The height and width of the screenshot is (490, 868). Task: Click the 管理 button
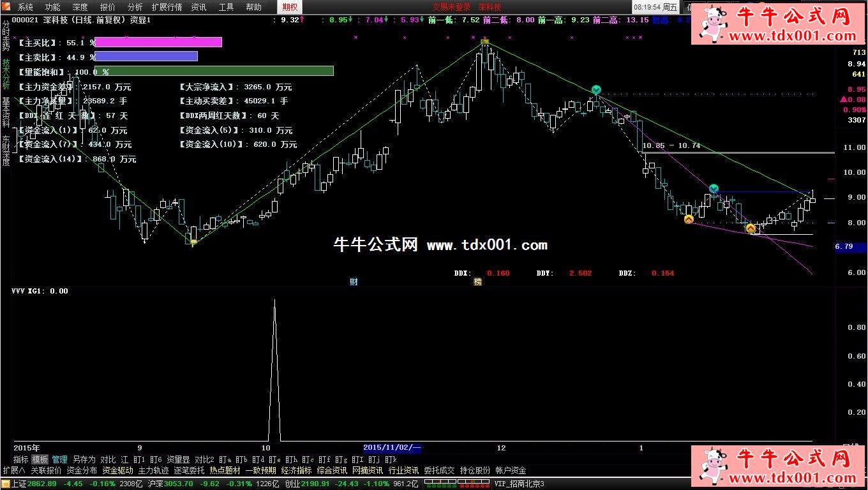(60, 459)
